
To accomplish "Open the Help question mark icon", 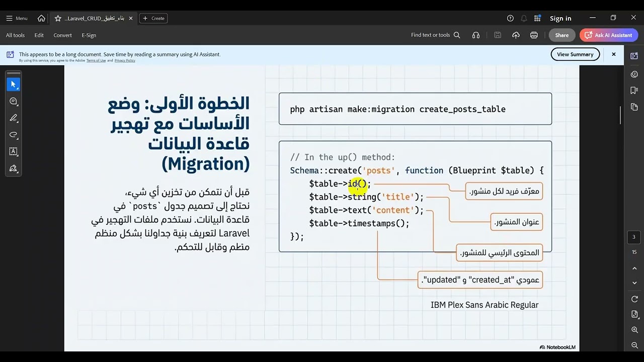I will 510,18.
